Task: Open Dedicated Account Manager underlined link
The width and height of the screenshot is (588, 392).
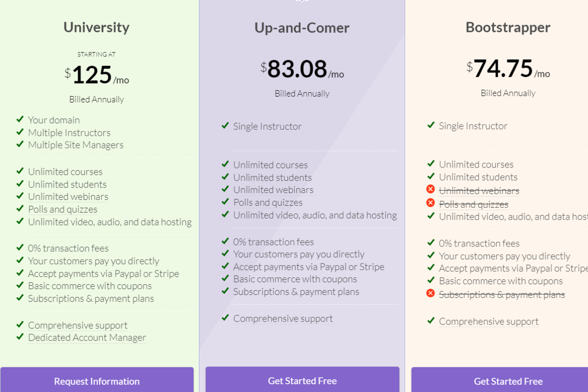Action: [x=87, y=338]
